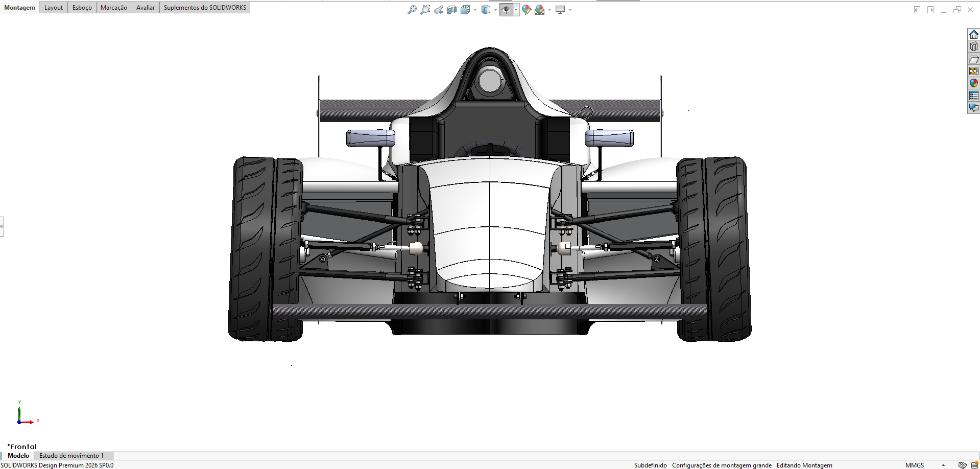Click Configurações de montagem grande status
Image resolution: width=980 pixels, height=469 pixels.
coord(722,465)
